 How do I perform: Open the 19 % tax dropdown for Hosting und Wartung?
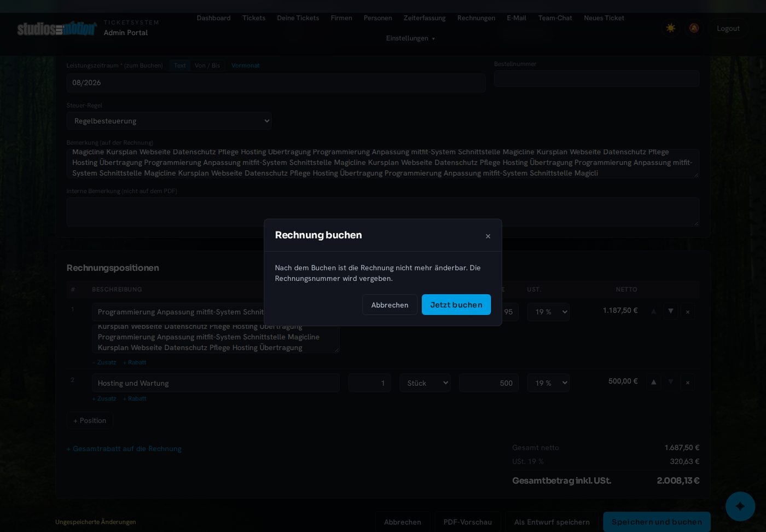click(x=548, y=383)
